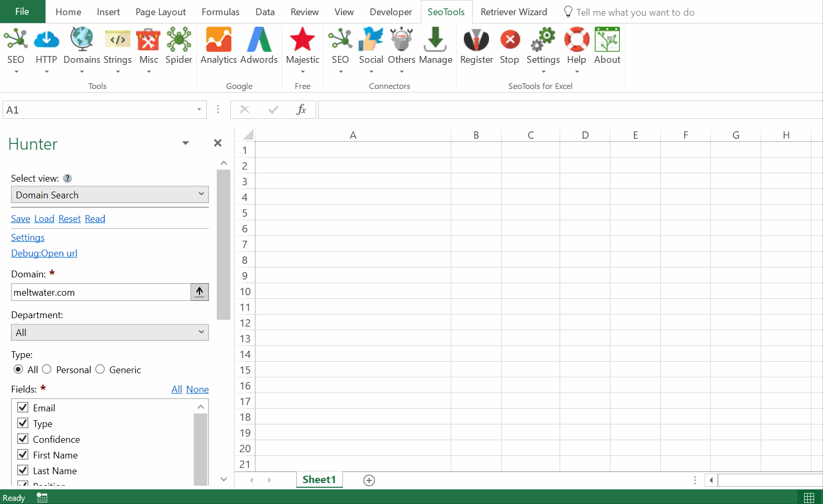Uncheck the Email field checkbox
The width and height of the screenshot is (823, 504).
point(23,407)
